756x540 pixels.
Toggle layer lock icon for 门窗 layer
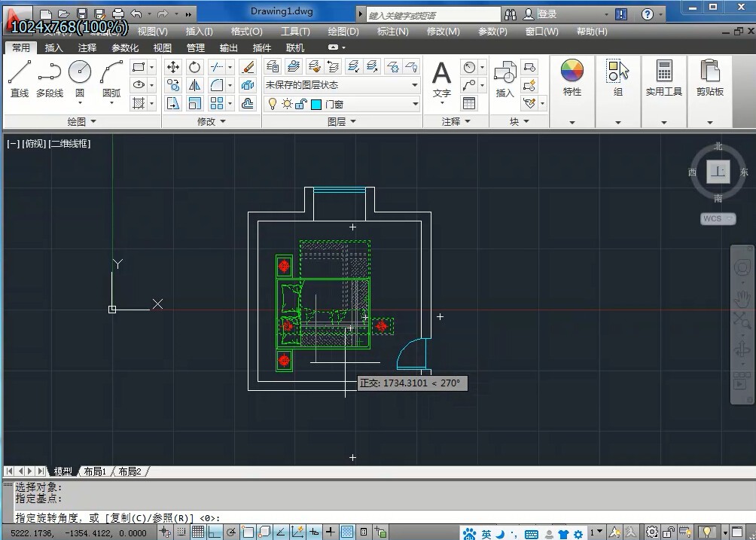pos(301,104)
